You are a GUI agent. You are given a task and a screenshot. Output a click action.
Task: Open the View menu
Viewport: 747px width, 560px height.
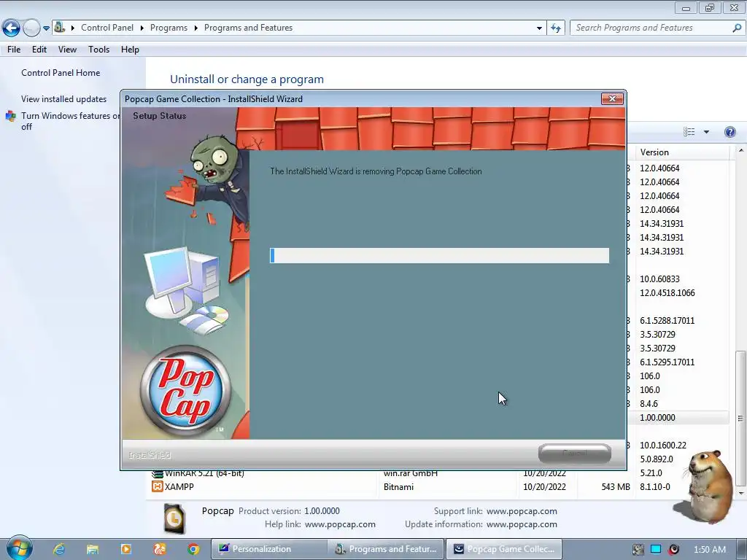tap(67, 50)
